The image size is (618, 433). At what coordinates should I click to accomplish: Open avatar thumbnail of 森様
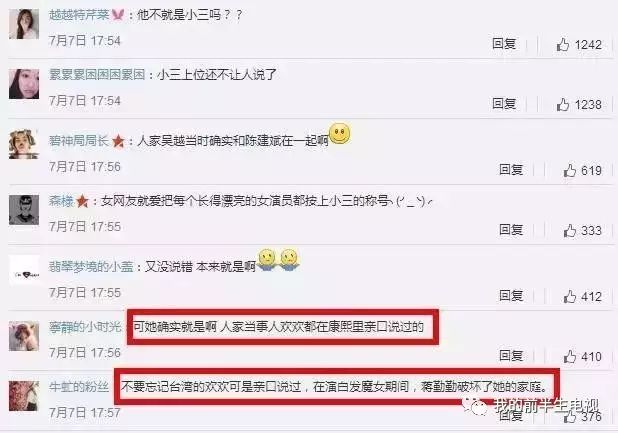pos(24,210)
